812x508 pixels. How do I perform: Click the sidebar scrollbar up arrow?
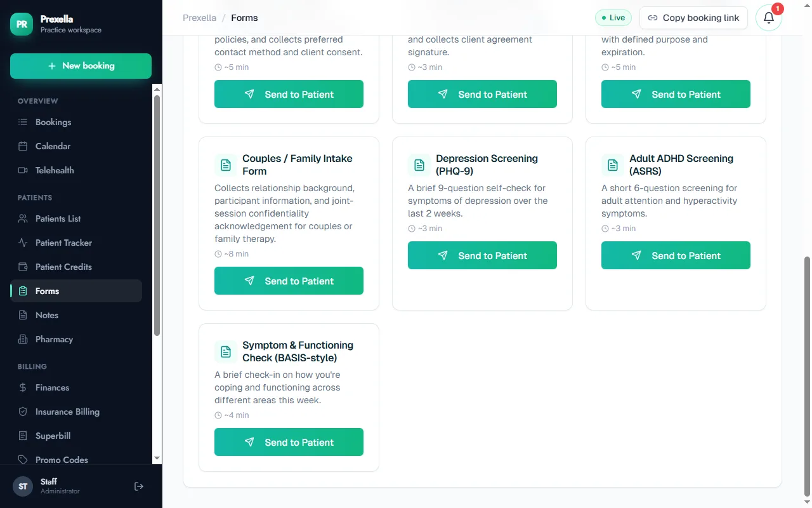pos(157,89)
